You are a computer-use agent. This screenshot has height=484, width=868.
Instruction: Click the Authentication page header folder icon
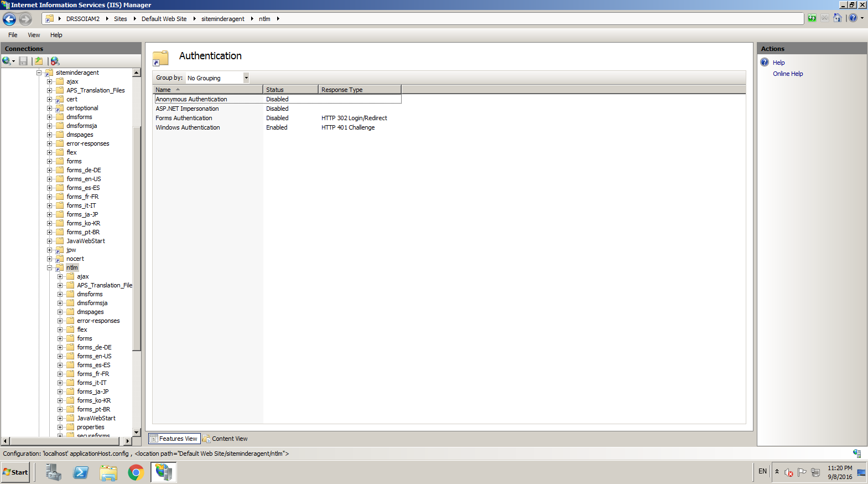[160, 58]
